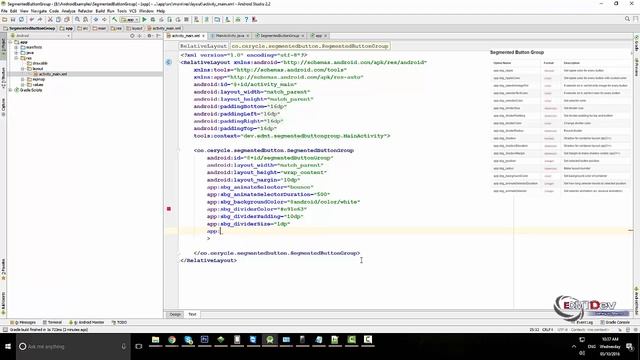Click Android Studio taskbar icon

tap(270, 340)
